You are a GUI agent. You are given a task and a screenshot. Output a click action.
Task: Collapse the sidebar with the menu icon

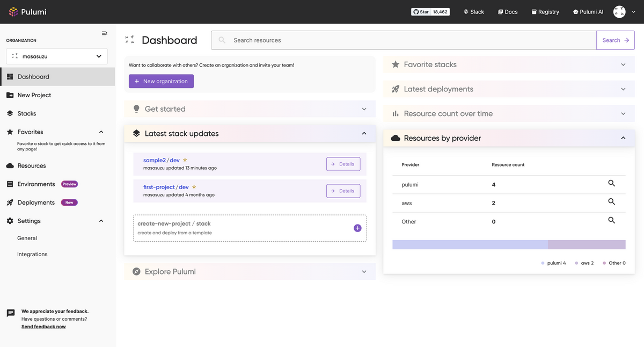[x=105, y=33]
